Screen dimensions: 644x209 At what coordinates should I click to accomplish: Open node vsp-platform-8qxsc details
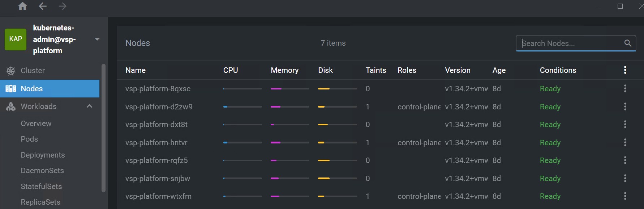click(x=158, y=89)
